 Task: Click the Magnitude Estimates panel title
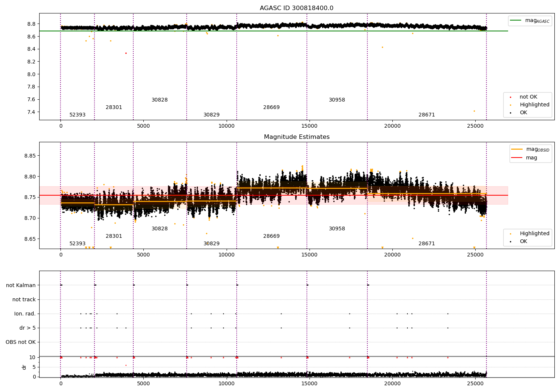click(296, 137)
